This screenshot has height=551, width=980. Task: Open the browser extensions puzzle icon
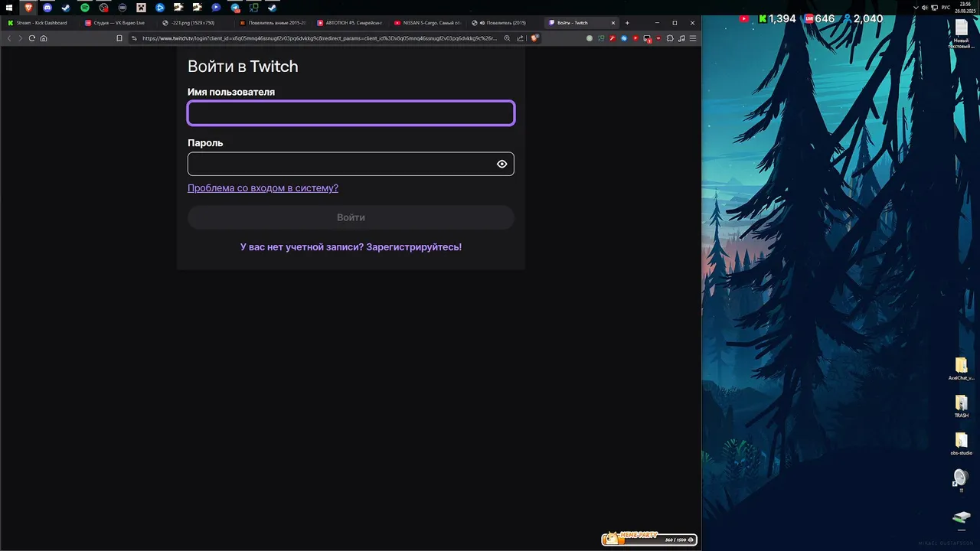click(x=670, y=38)
